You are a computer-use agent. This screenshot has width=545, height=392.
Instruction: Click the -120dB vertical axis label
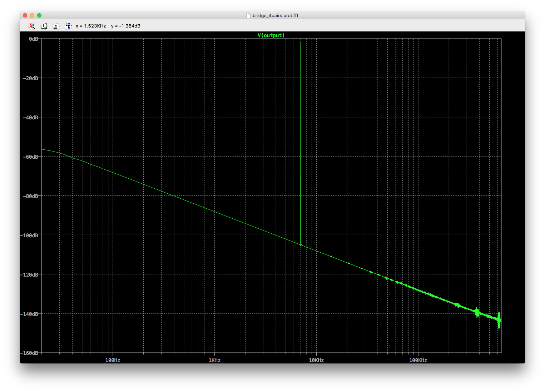29,275
